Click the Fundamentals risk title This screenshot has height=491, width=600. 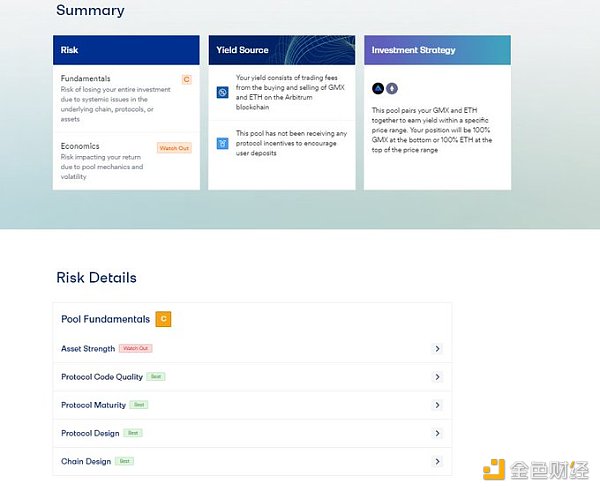tap(85, 78)
